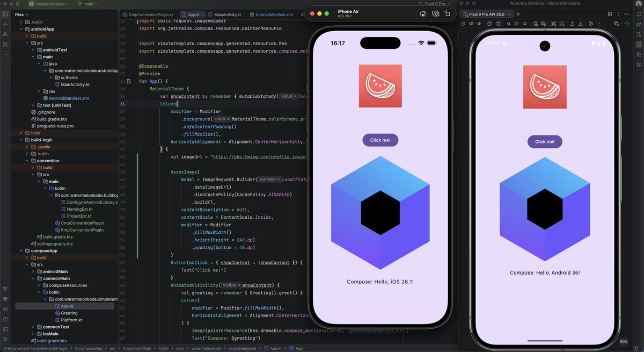The width and height of the screenshot is (644, 352).
Task: Lower emulator volume with volume down icon
Action: click(x=479, y=24)
